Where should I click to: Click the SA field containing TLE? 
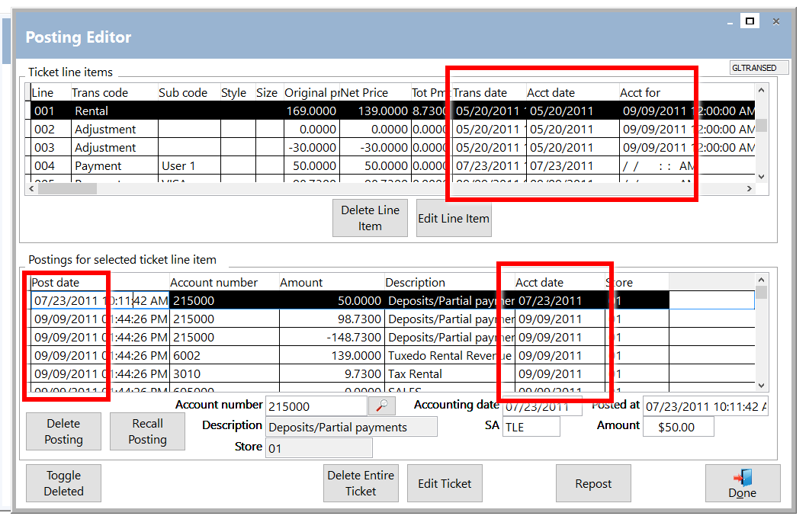click(531, 427)
